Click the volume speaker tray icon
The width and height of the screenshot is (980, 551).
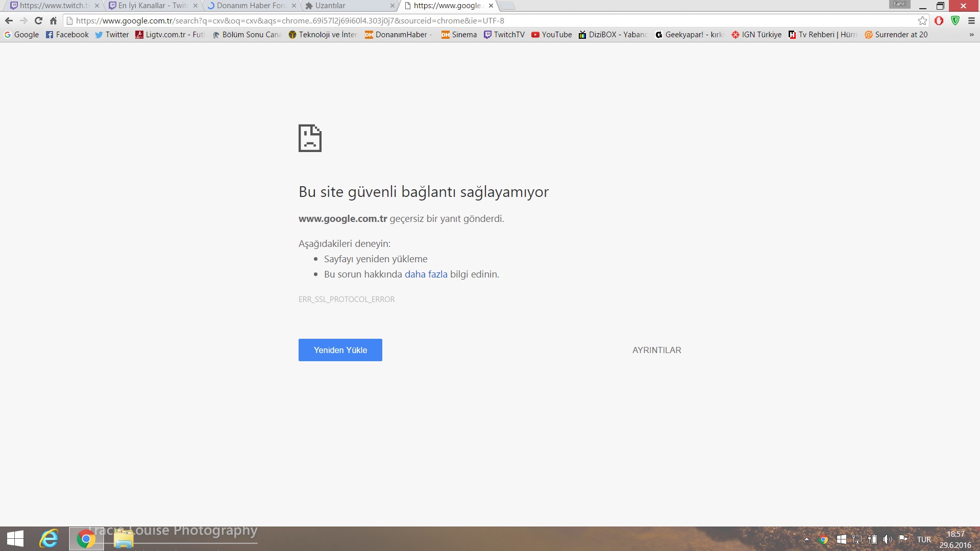[x=888, y=539]
